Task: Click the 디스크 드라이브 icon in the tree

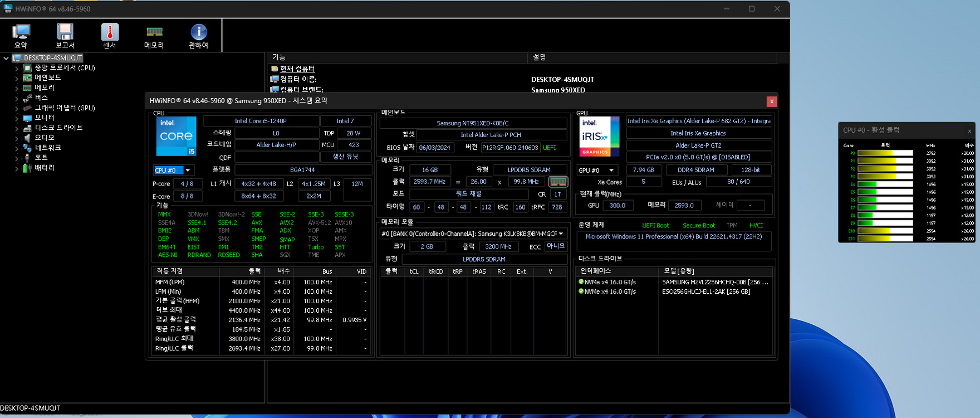Action: [x=27, y=128]
